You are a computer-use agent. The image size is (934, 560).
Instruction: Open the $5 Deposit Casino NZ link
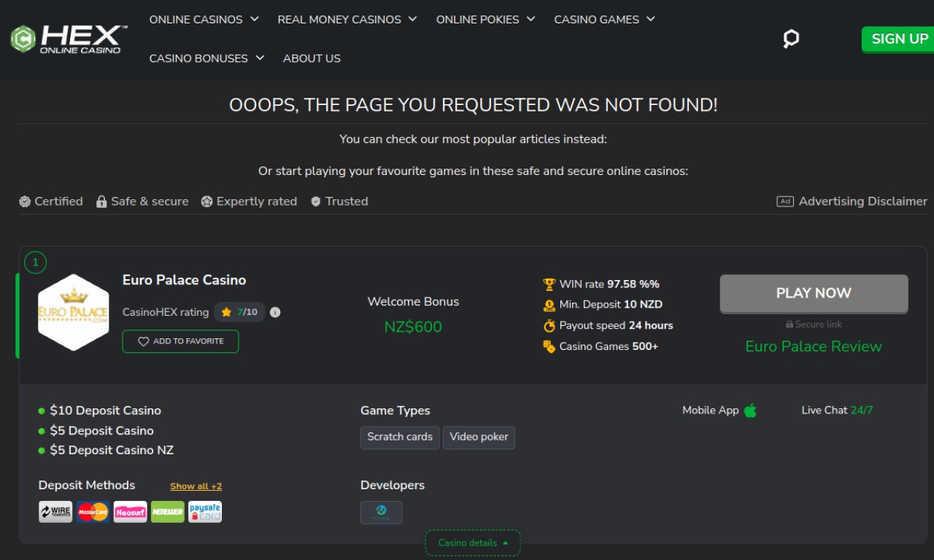tap(112, 451)
